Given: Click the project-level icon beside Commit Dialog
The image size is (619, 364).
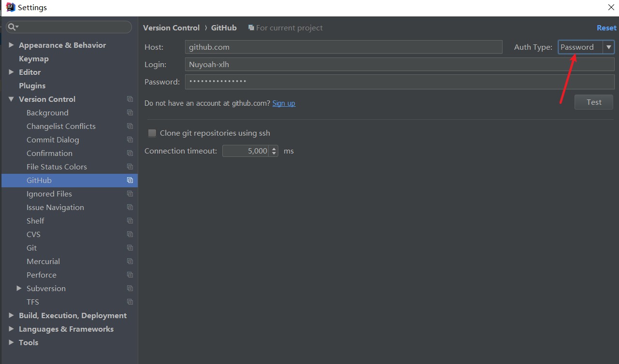Looking at the screenshot, I should 130,140.
